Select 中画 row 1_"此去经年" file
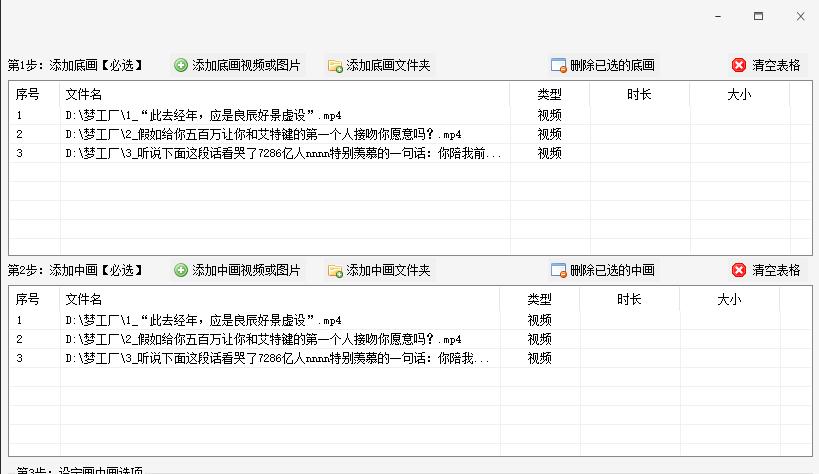Screen dimensions: 819x474 [203, 320]
